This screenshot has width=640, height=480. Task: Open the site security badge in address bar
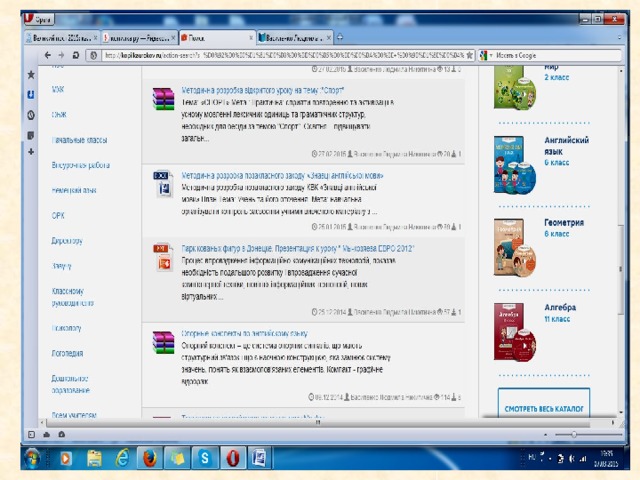coord(93,55)
